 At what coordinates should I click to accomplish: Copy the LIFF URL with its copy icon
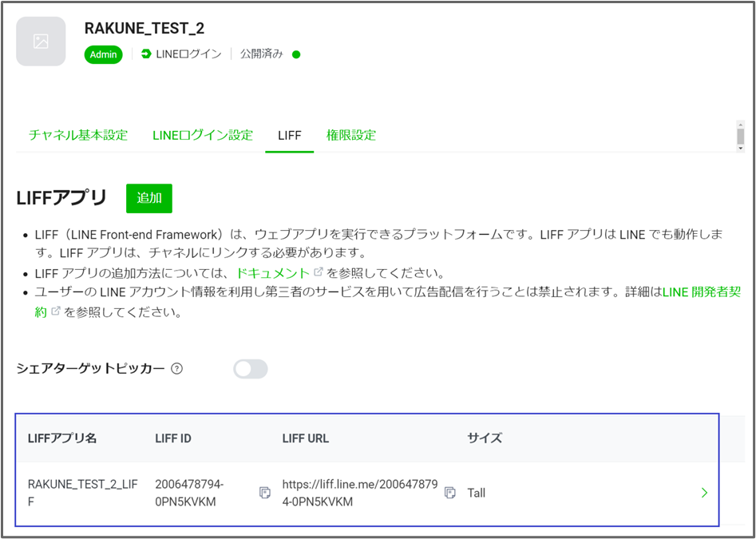pyautogui.click(x=449, y=493)
